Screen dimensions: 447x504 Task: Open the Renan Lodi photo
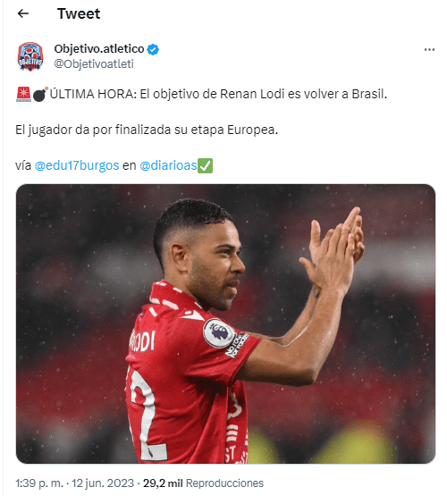(226, 323)
